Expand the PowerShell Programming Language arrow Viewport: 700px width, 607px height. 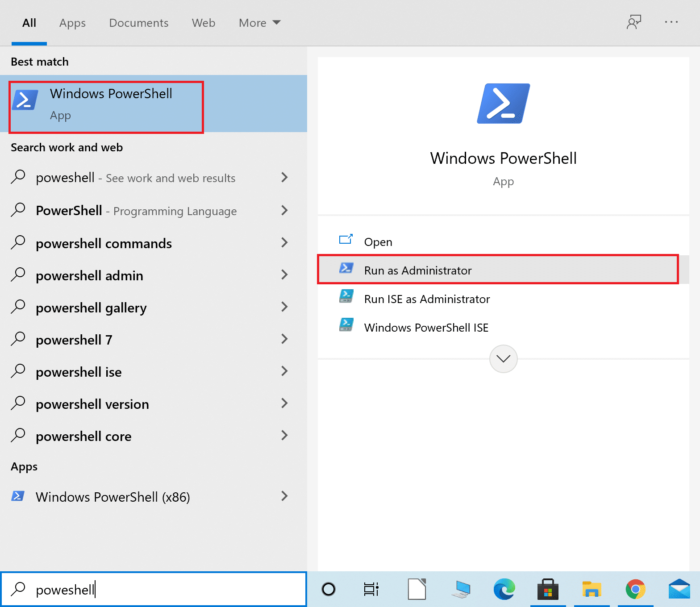[x=284, y=210]
